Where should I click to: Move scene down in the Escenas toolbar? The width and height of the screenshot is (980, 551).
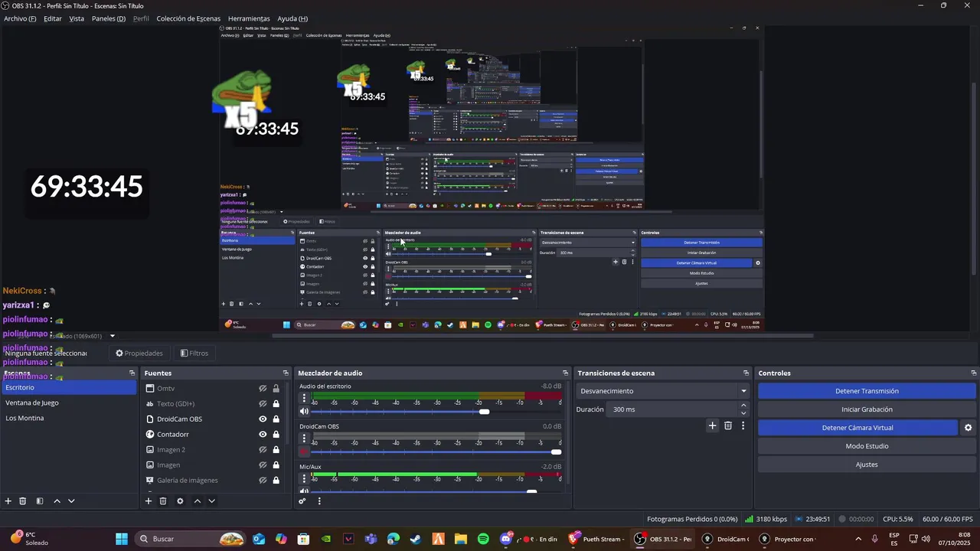tap(71, 501)
